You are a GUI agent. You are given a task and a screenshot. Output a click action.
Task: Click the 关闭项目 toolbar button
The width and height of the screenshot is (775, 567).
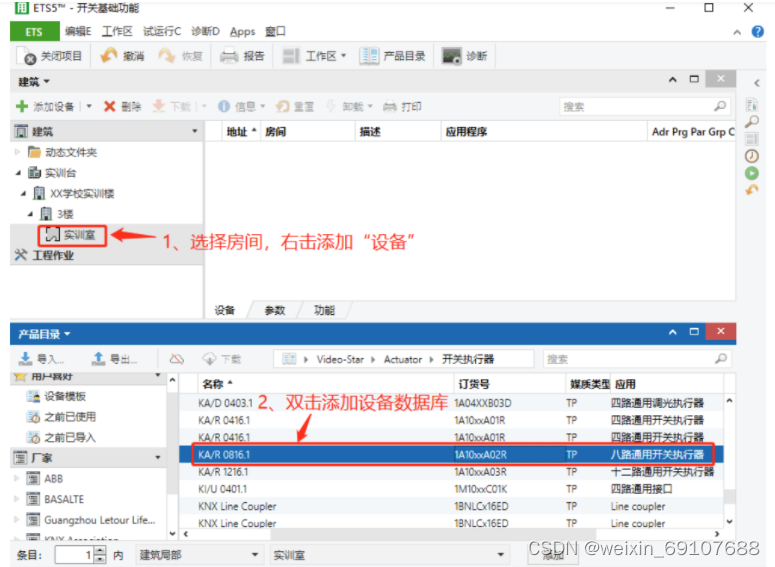[49, 56]
